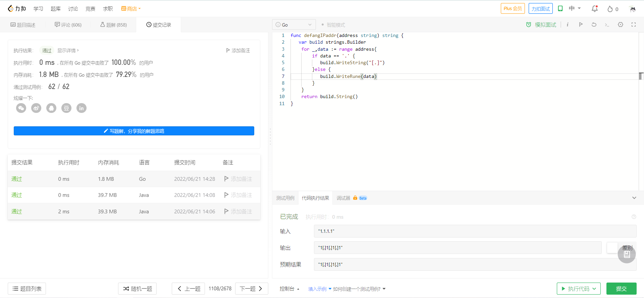
Task: Toggle the 差别 diff checkbox
Action: click(x=612, y=248)
